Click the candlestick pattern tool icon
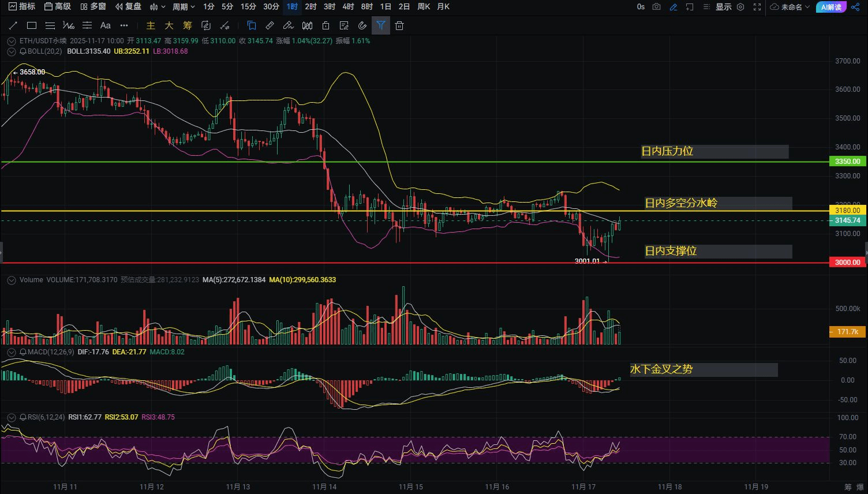Viewport: 868px width, 494px height. 308,25
